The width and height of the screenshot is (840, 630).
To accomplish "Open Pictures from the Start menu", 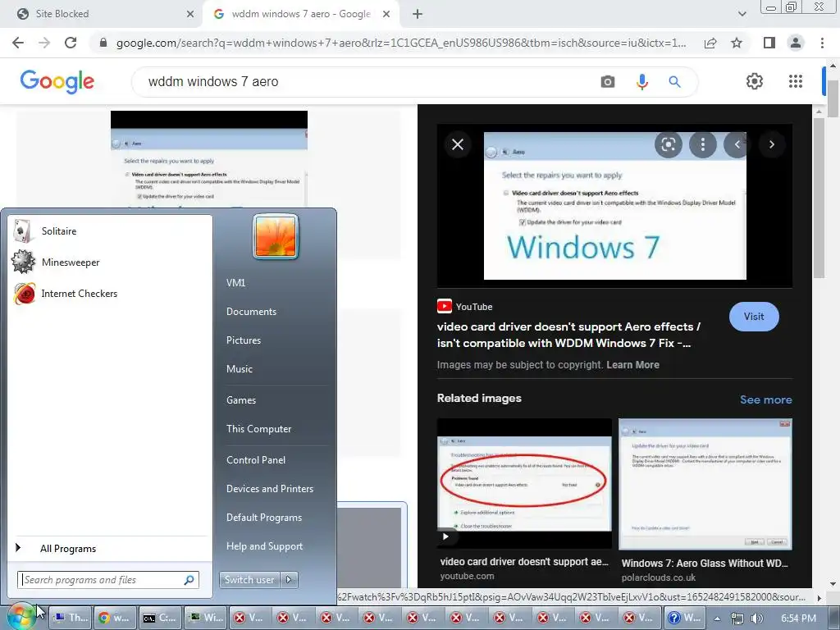I will [x=243, y=340].
